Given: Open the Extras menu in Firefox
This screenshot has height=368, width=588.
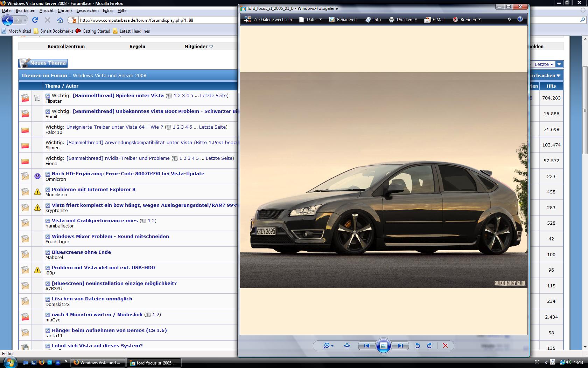Looking at the screenshot, I should [x=108, y=11].
